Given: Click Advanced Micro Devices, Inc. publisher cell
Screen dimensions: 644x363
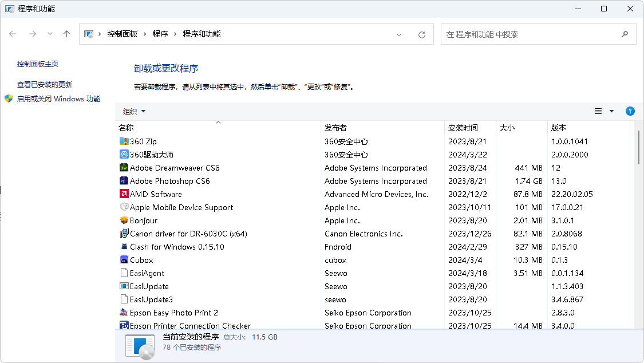Looking at the screenshot, I should pyautogui.click(x=377, y=194).
